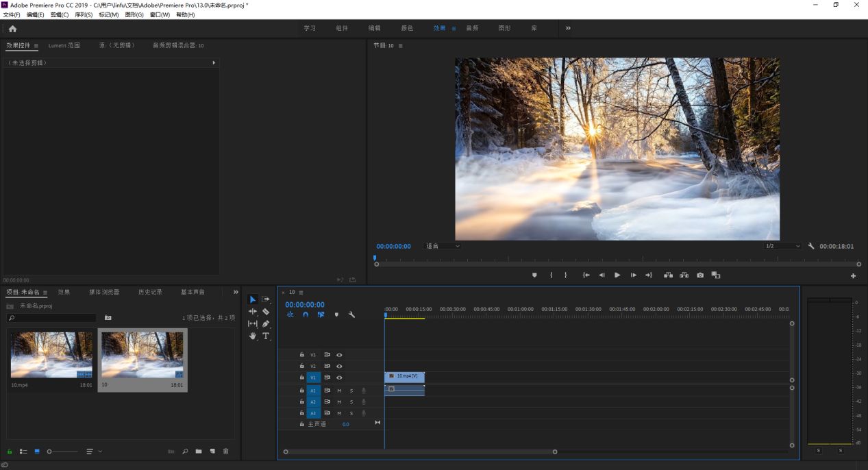The width and height of the screenshot is (868, 470).
Task: Click the thumbnail size zoom slider
Action: (49, 452)
